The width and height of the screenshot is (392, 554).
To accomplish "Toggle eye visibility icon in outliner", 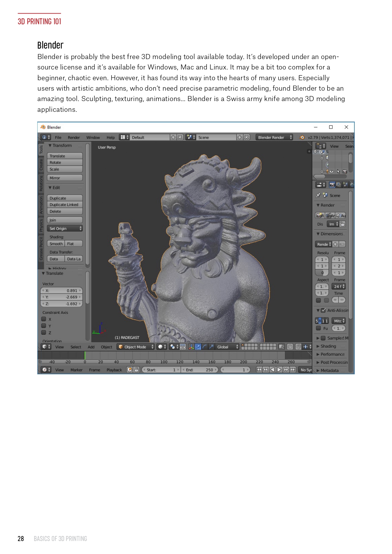I will (x=332, y=172).
